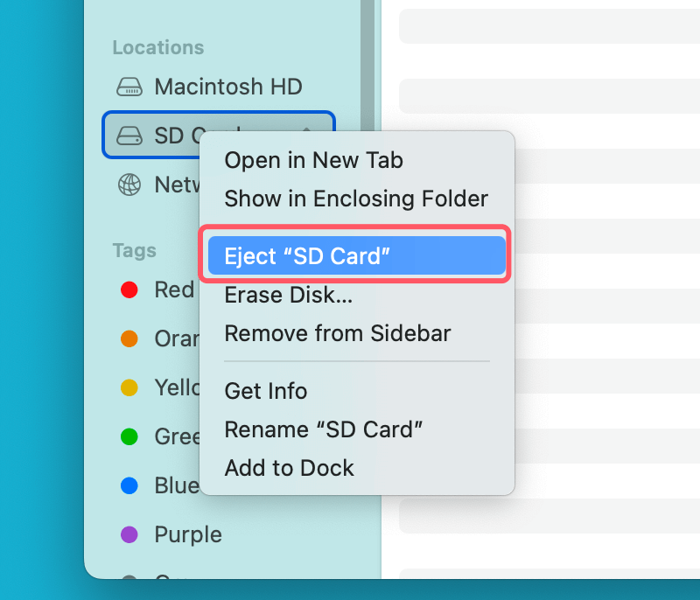Select Open in New Tab
700x600 pixels.
[x=313, y=160]
